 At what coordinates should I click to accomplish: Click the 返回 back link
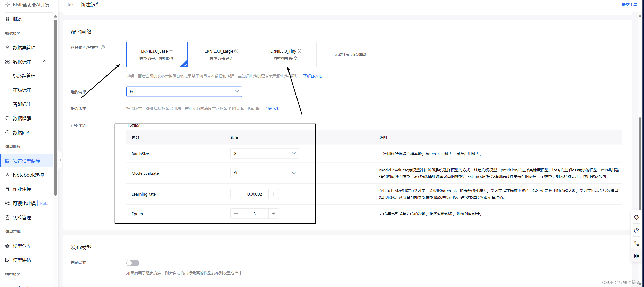point(69,5)
